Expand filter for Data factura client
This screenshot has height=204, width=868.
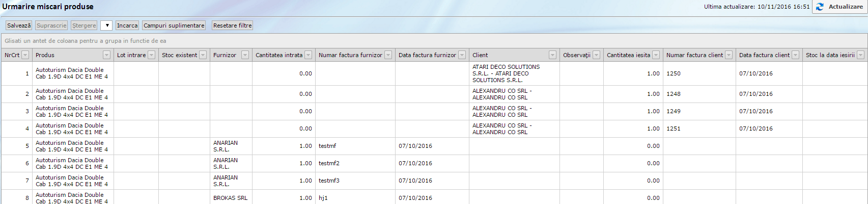tap(795, 55)
